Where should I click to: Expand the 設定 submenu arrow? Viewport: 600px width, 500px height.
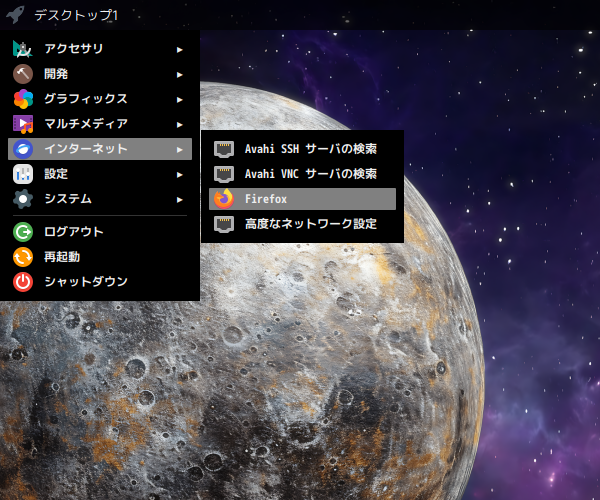[179, 175]
